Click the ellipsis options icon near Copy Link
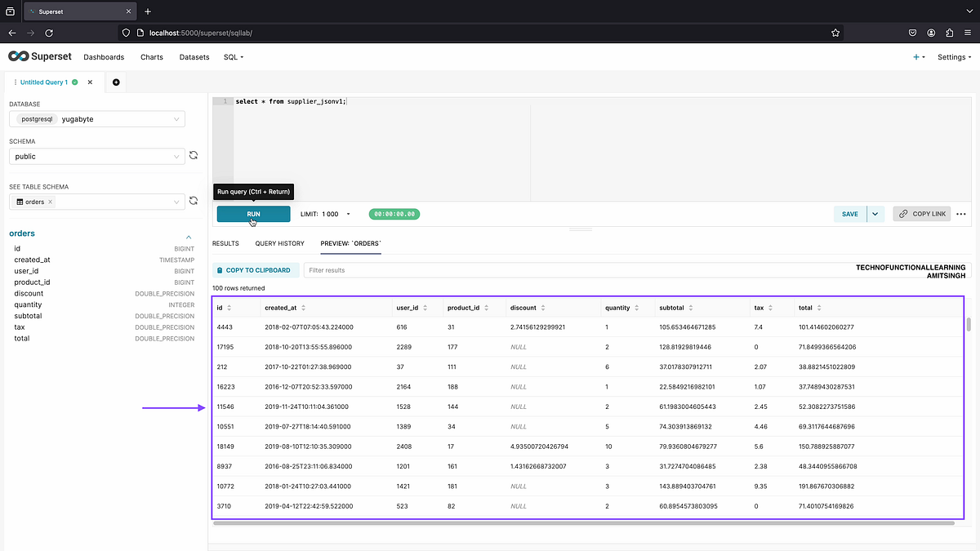 pos(961,213)
